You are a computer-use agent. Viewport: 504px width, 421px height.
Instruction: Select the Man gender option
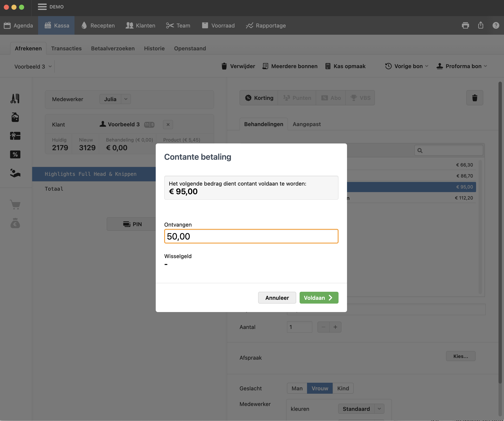(297, 388)
